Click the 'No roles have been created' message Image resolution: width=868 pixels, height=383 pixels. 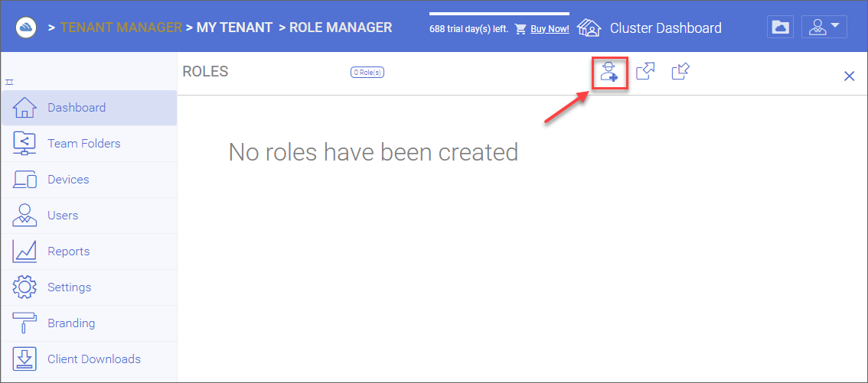373,152
